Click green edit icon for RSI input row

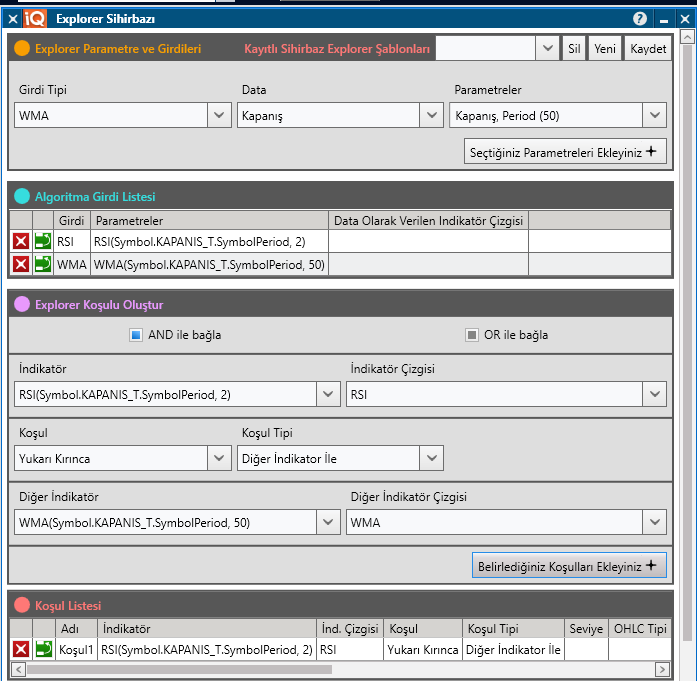43,241
